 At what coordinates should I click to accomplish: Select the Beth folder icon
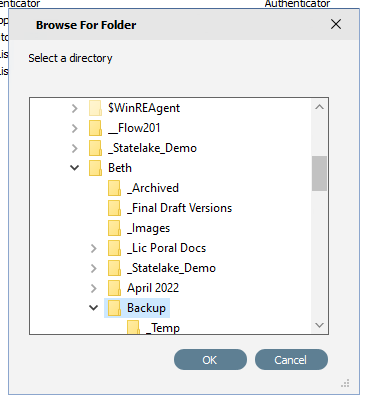click(x=95, y=168)
